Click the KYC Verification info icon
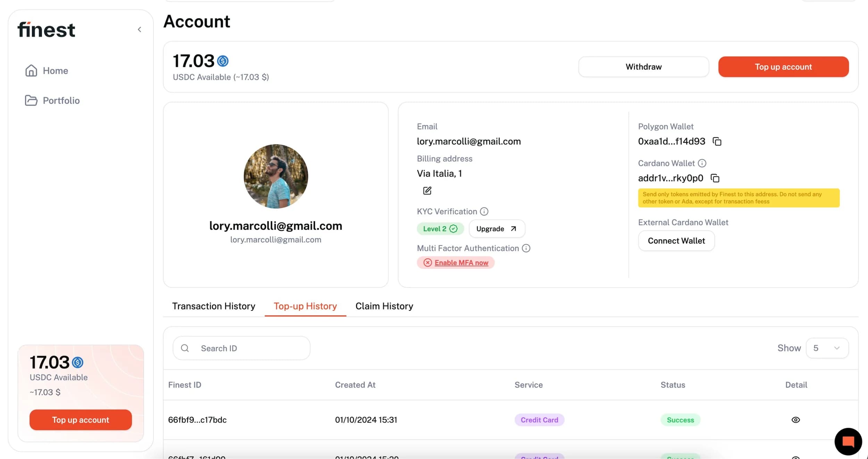868x459 pixels. (x=484, y=211)
